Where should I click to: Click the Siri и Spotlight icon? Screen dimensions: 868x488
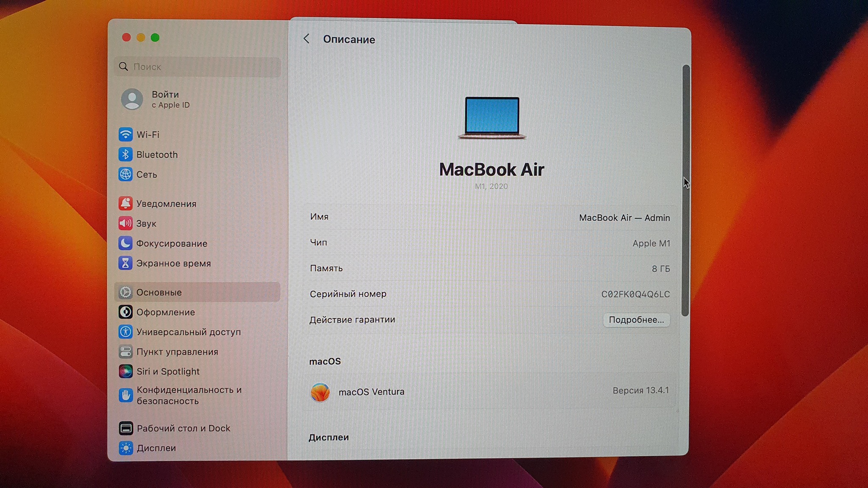(x=125, y=372)
